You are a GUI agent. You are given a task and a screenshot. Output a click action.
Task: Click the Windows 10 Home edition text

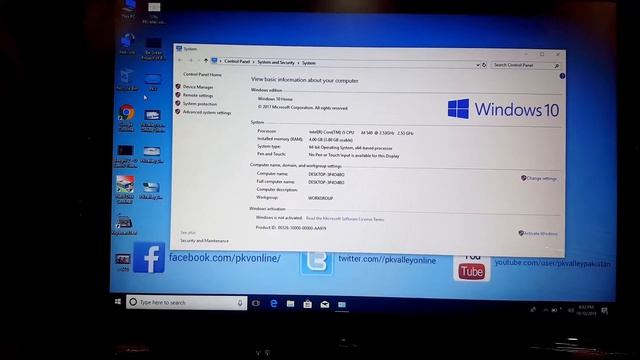(x=275, y=99)
